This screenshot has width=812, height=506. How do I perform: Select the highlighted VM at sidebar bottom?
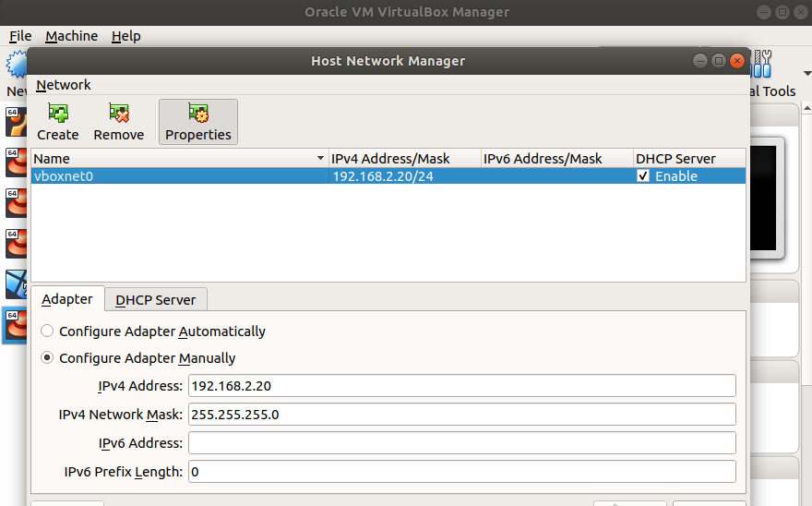coord(15,326)
